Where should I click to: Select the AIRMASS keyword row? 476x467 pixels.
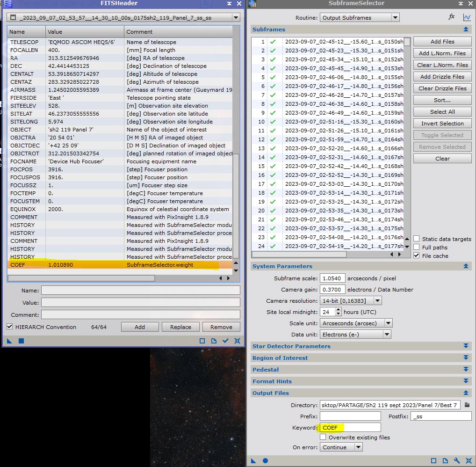(120, 90)
